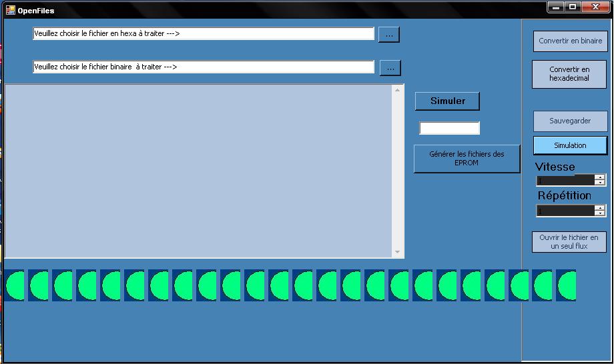The height and width of the screenshot is (364, 614).
Task: Click the scroll-down arrow of the text area
Action: click(398, 252)
